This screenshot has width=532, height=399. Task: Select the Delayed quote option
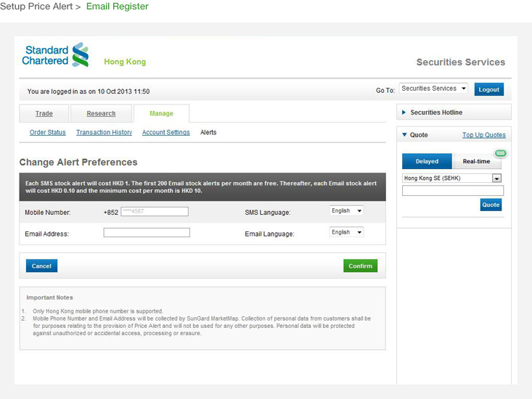[x=427, y=161]
